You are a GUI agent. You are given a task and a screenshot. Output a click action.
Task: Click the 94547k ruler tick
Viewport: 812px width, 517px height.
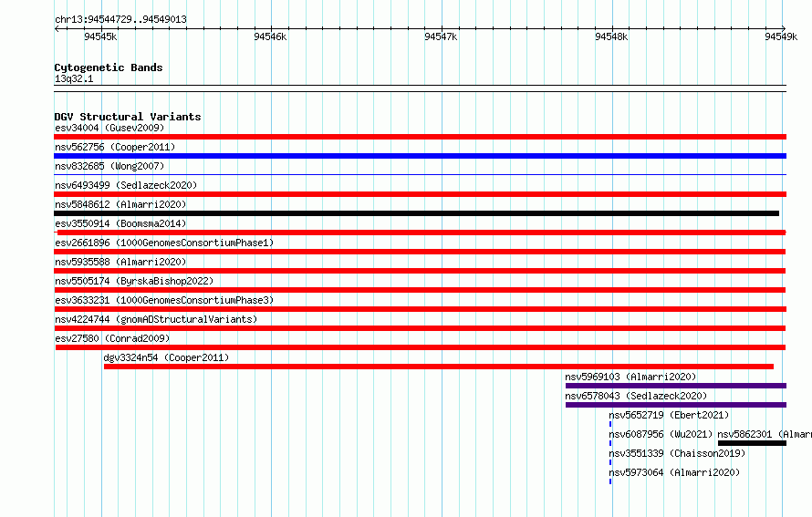coord(441,36)
